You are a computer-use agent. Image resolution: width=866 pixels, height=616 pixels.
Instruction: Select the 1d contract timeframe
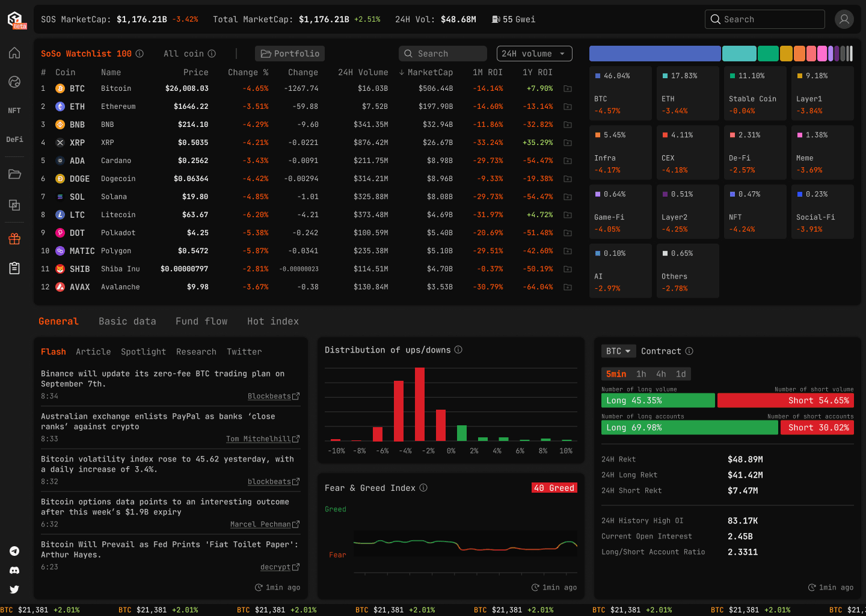pyautogui.click(x=681, y=374)
